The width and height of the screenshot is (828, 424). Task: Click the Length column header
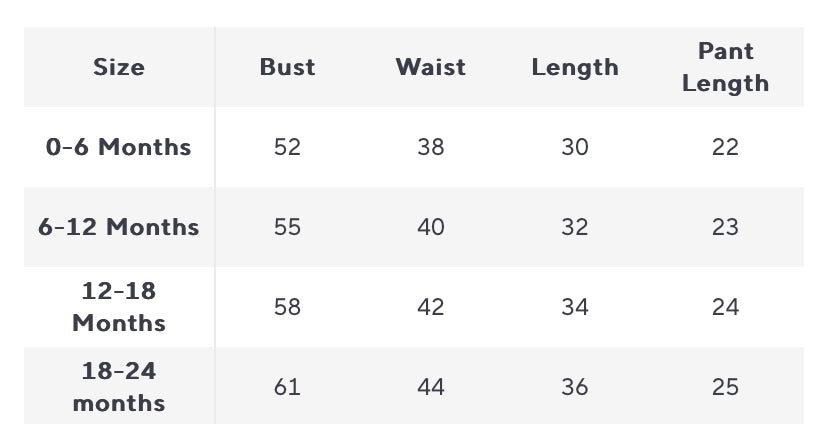(x=574, y=67)
